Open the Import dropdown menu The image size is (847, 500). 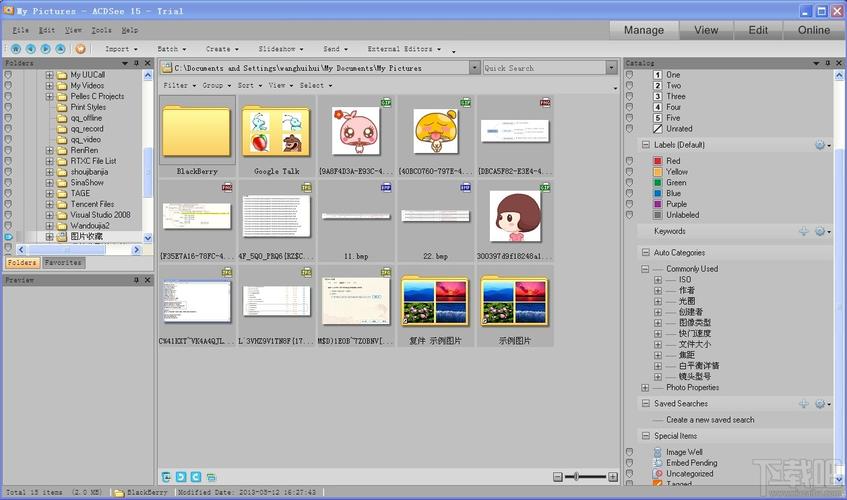(121, 49)
